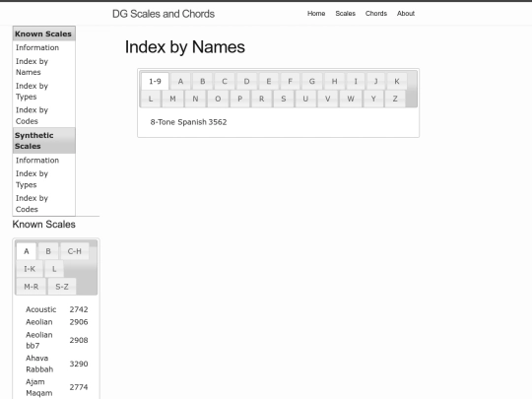Select the N tab in name index
The height and width of the screenshot is (399, 532).
click(x=195, y=99)
